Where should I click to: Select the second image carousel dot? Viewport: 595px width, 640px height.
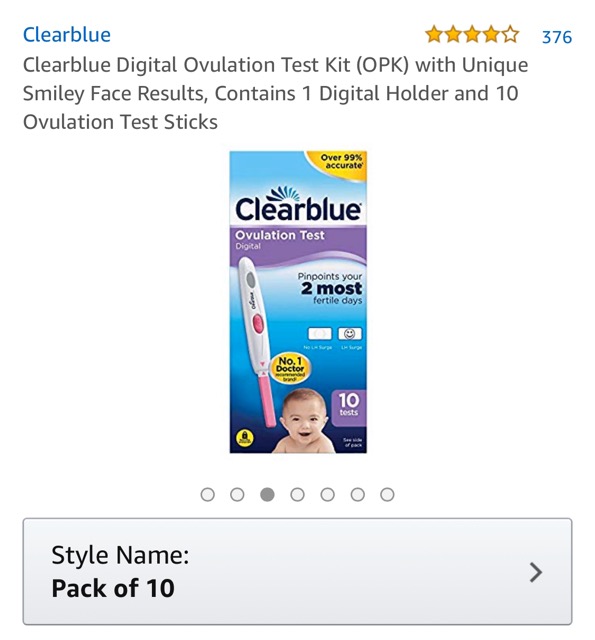click(x=237, y=494)
